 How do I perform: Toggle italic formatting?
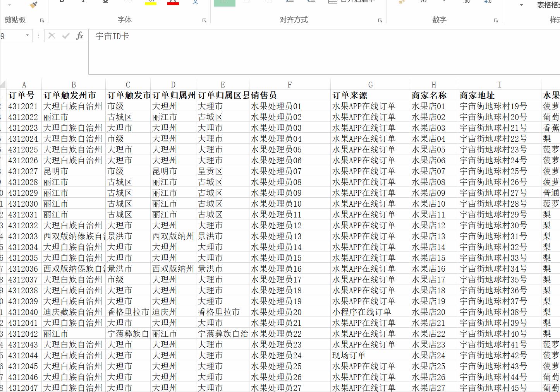[x=83, y=1]
